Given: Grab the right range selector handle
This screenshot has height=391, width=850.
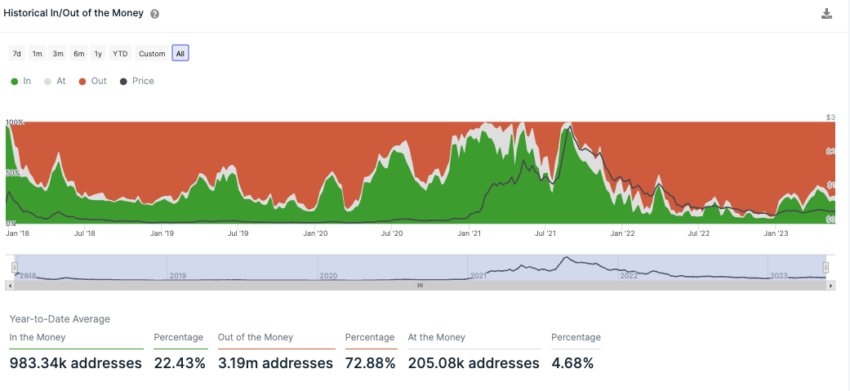Looking at the screenshot, I should [x=826, y=267].
